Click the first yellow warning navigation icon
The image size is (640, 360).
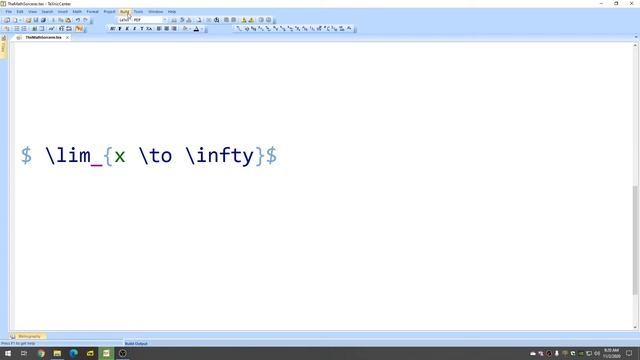point(244,20)
